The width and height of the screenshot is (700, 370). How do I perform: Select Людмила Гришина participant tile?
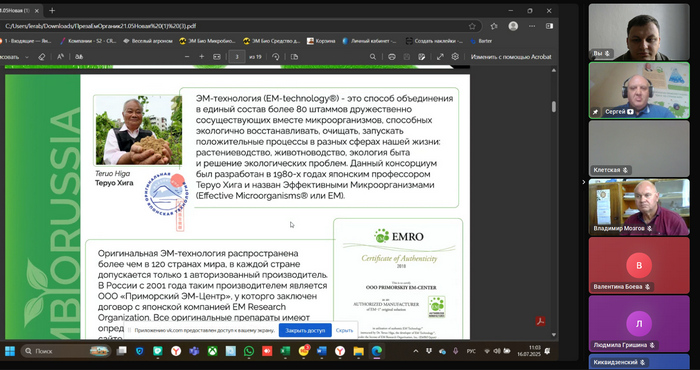coord(639,324)
